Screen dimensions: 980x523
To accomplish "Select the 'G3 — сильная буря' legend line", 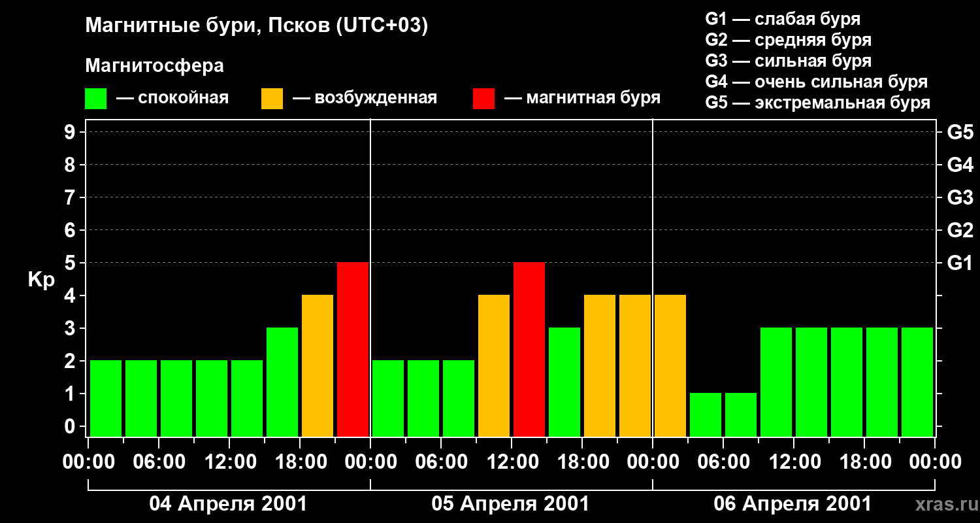I will (788, 61).
